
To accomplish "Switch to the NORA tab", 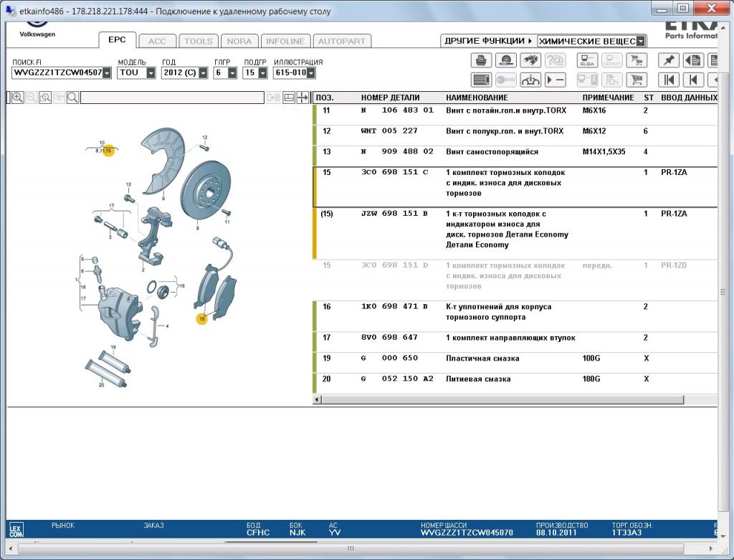I will (x=239, y=41).
